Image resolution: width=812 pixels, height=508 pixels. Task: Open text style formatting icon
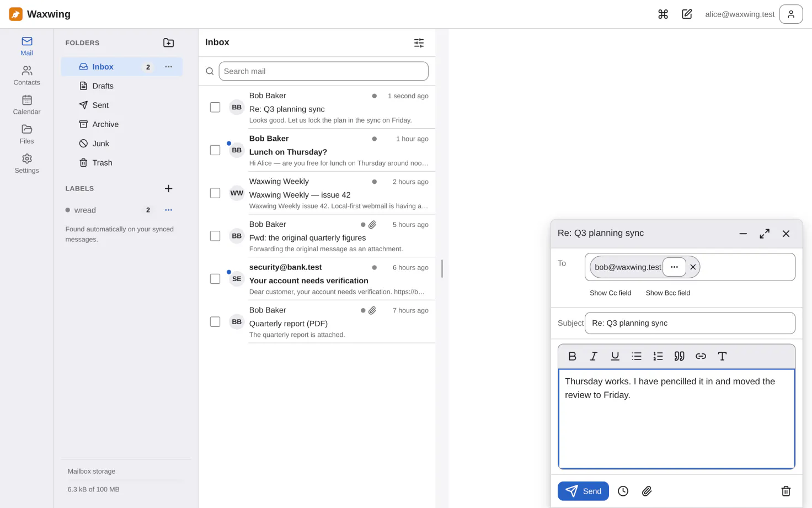pos(722,356)
